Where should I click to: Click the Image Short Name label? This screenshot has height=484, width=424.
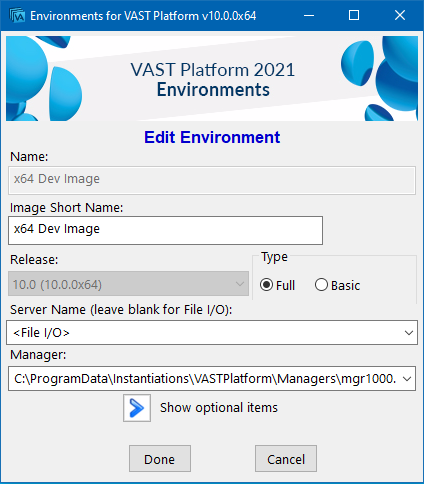(66, 208)
